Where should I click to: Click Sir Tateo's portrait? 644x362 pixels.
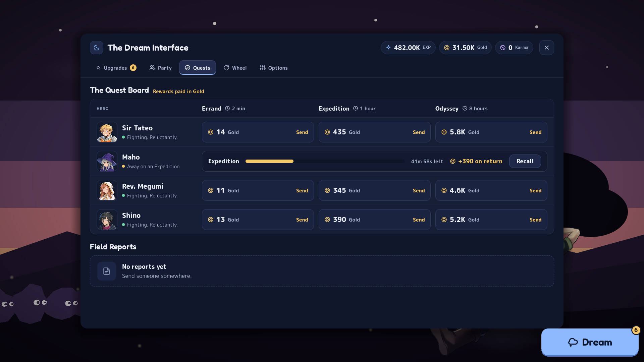[x=107, y=132]
